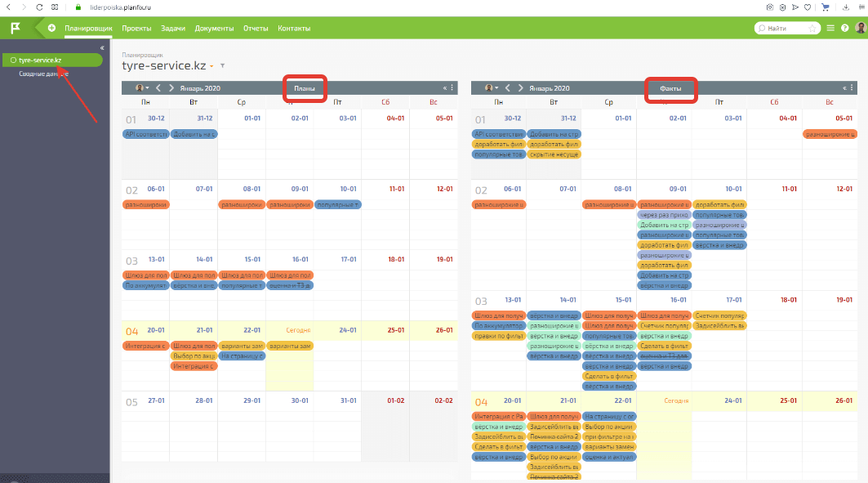Open 'На страницу с' task on 22-01 in Планы

[x=242, y=356]
